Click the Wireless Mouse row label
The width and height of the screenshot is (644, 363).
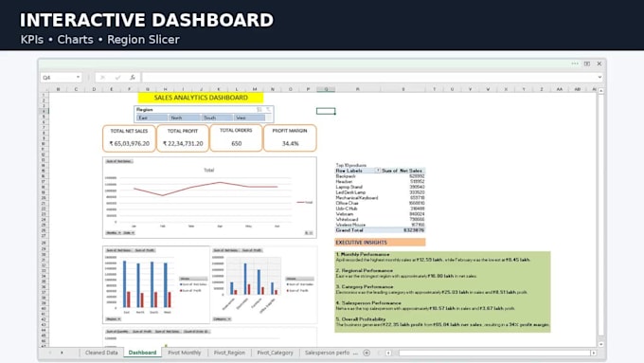(350, 225)
